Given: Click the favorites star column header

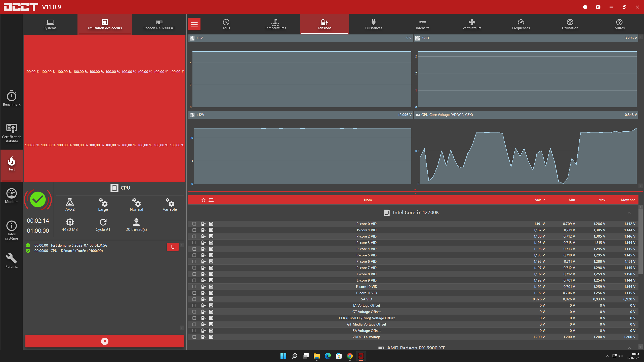Looking at the screenshot, I should pos(204,200).
